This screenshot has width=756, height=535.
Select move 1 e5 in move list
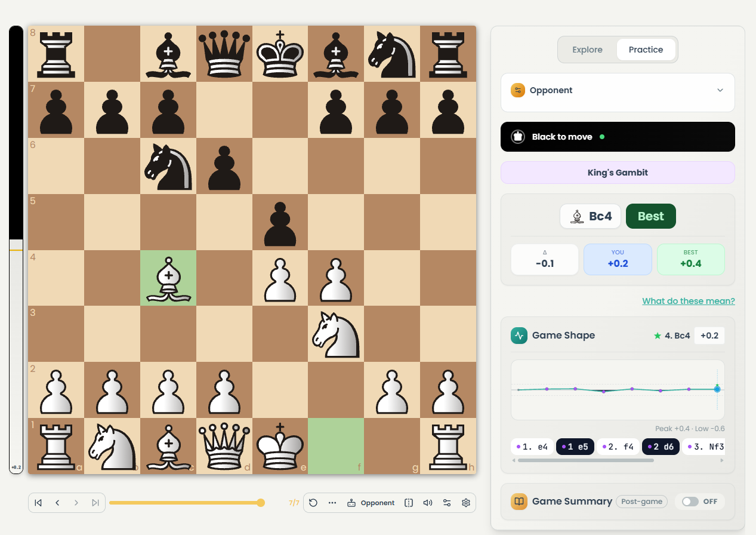point(575,447)
